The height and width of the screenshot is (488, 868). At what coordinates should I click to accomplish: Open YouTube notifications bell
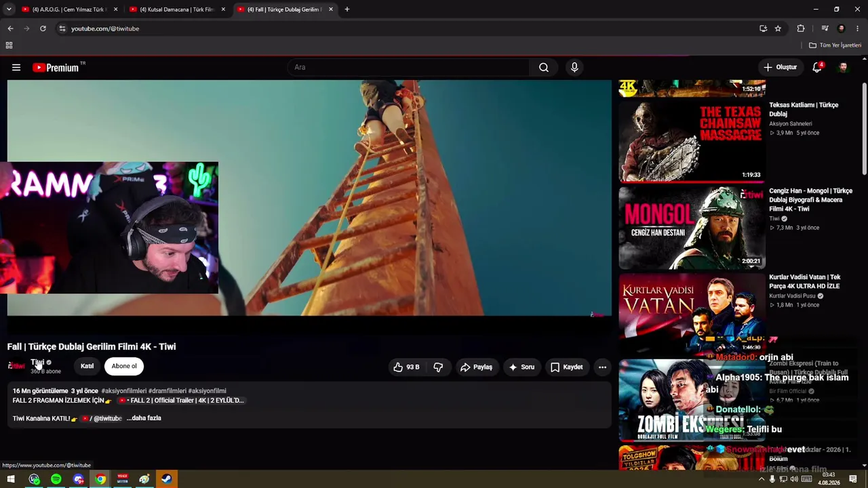click(817, 67)
